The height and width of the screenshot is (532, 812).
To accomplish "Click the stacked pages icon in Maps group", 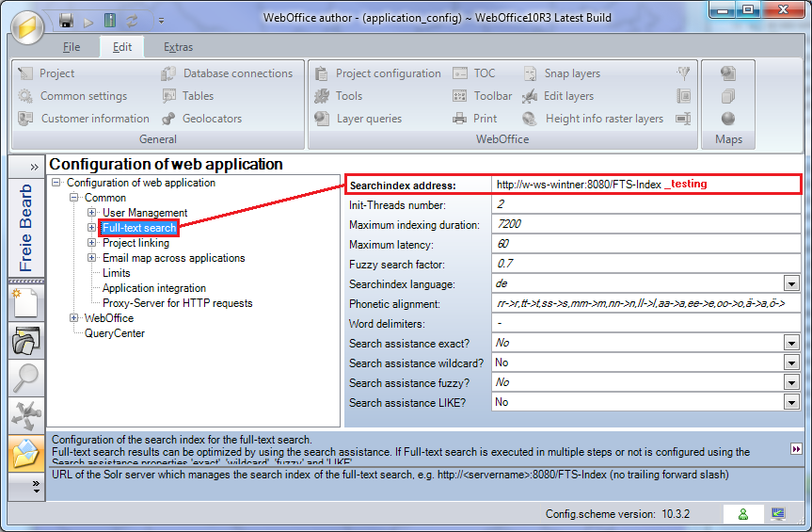I will pyautogui.click(x=728, y=96).
